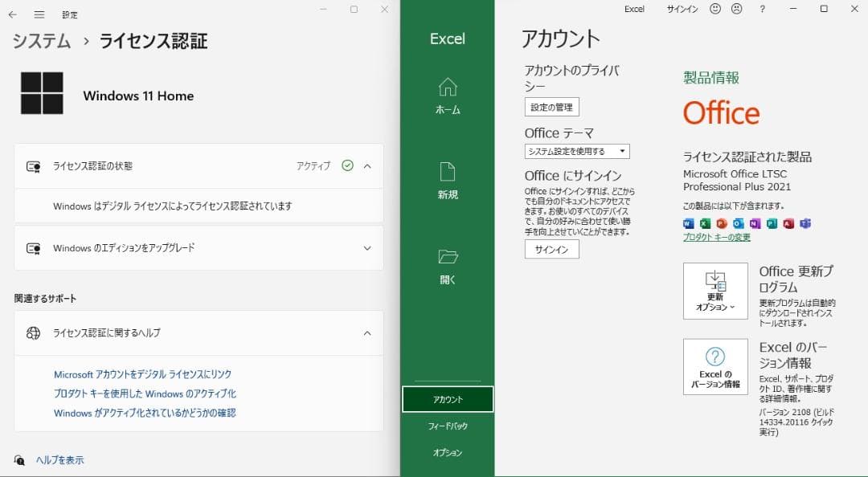Viewport: 868px width, 477px height.
Task: Select the Publisher icon
Action: [771, 223]
